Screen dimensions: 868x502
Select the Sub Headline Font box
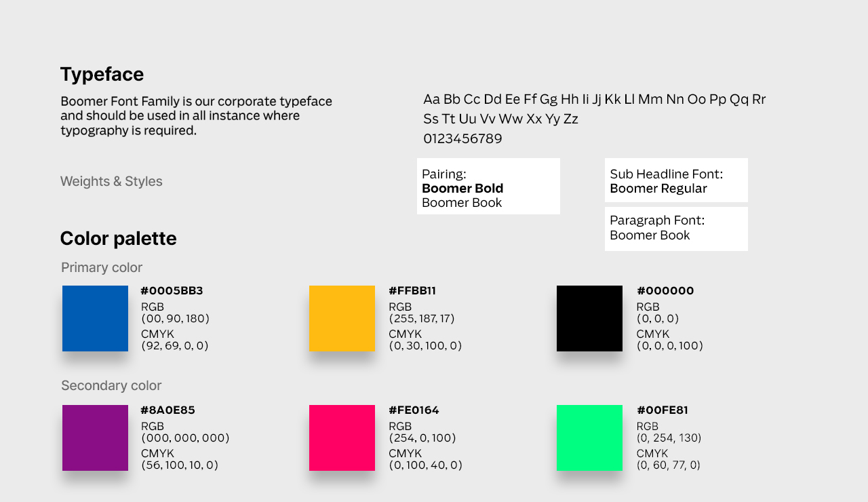pos(676,180)
